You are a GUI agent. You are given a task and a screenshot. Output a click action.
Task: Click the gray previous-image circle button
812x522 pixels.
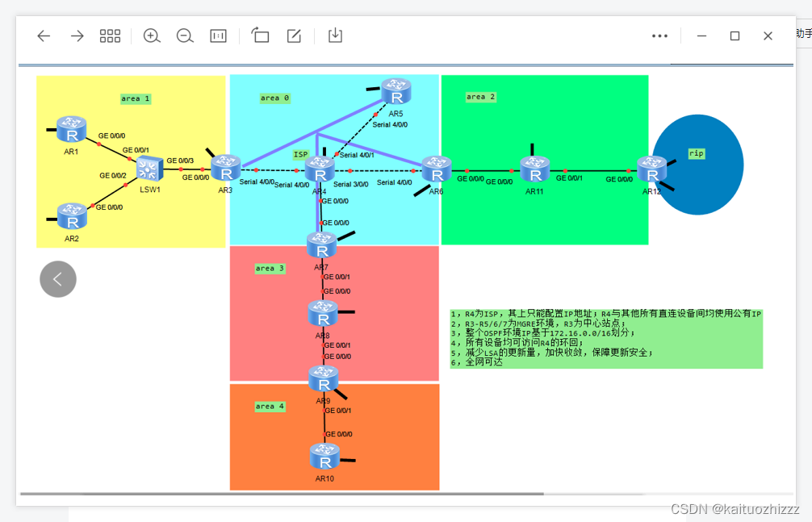click(x=58, y=279)
